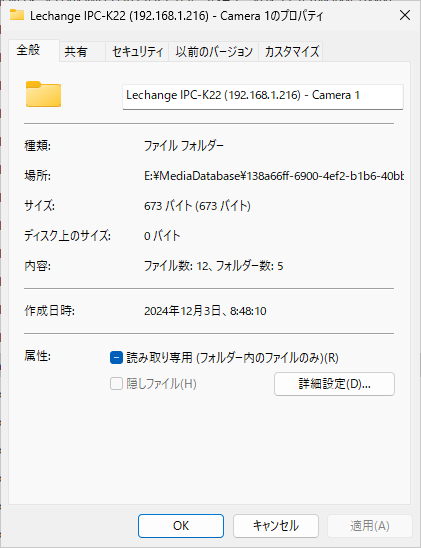
Task: Click the キャンセル button
Action: point(276,526)
